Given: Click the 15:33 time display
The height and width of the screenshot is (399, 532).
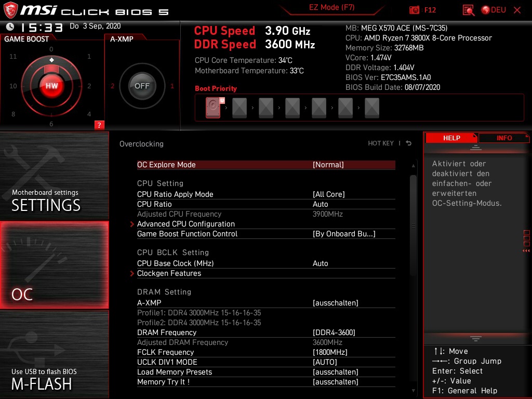Looking at the screenshot, I should coord(42,27).
